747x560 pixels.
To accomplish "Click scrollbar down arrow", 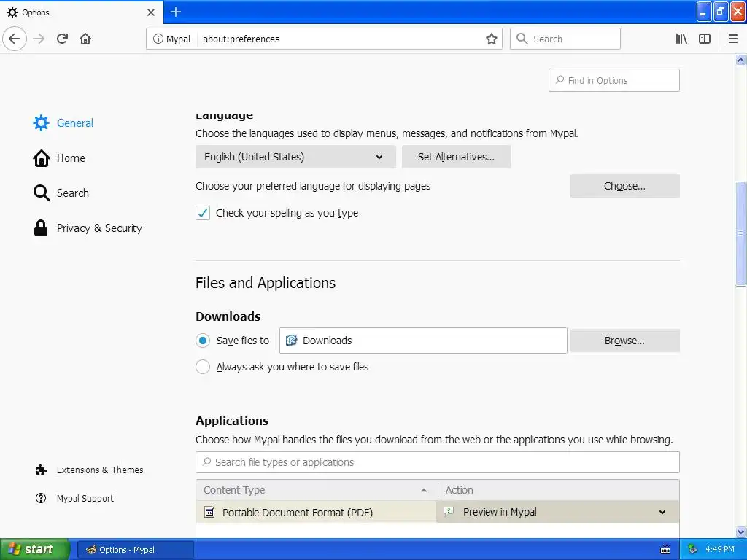I will point(741,532).
